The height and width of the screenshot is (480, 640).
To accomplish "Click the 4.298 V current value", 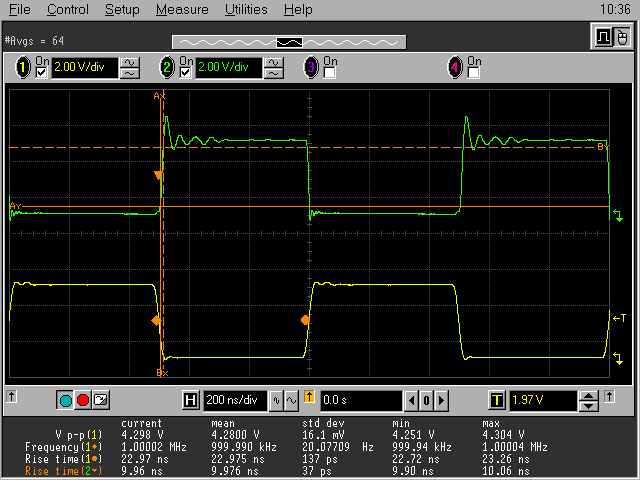I will pyautogui.click(x=142, y=435).
